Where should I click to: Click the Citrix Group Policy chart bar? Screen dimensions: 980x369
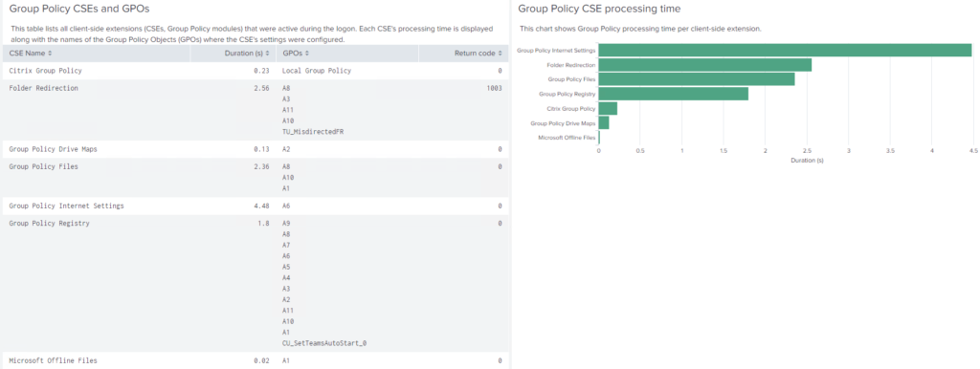608,109
